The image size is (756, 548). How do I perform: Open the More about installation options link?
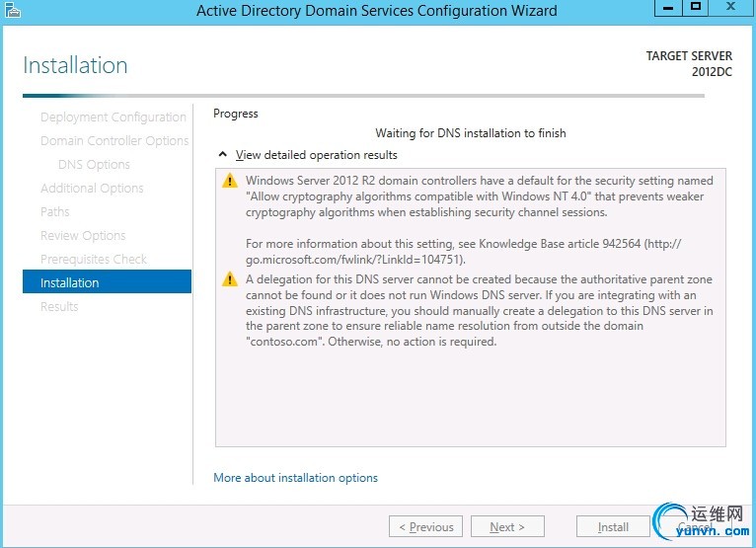coord(295,478)
